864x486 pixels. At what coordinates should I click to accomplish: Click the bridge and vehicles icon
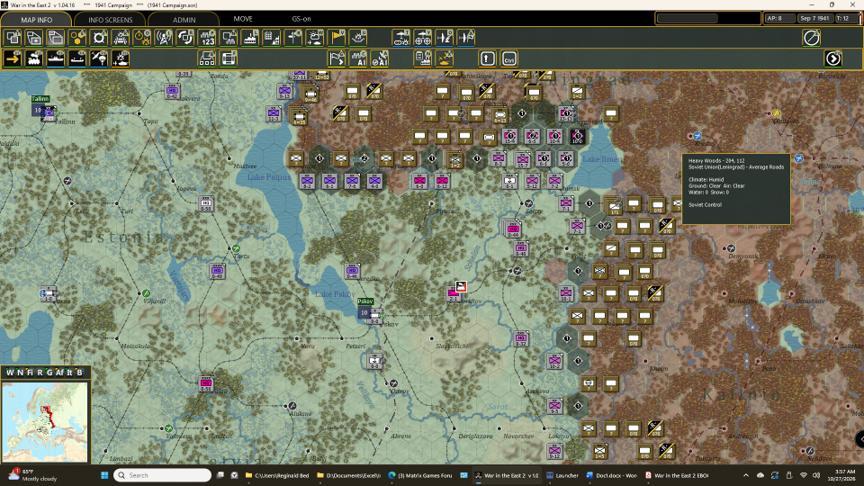tap(121, 38)
